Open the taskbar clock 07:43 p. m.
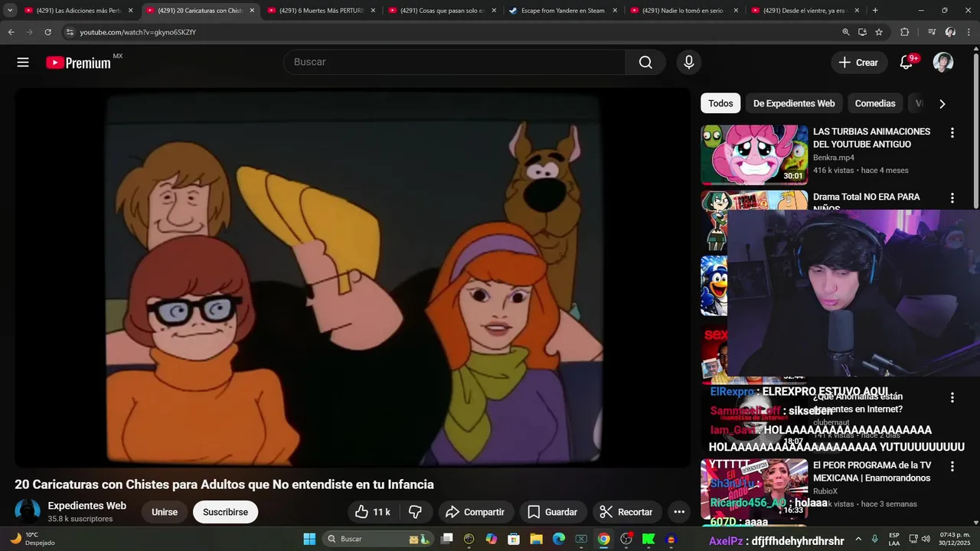Viewport: 980px width, 551px height. [x=954, y=539]
